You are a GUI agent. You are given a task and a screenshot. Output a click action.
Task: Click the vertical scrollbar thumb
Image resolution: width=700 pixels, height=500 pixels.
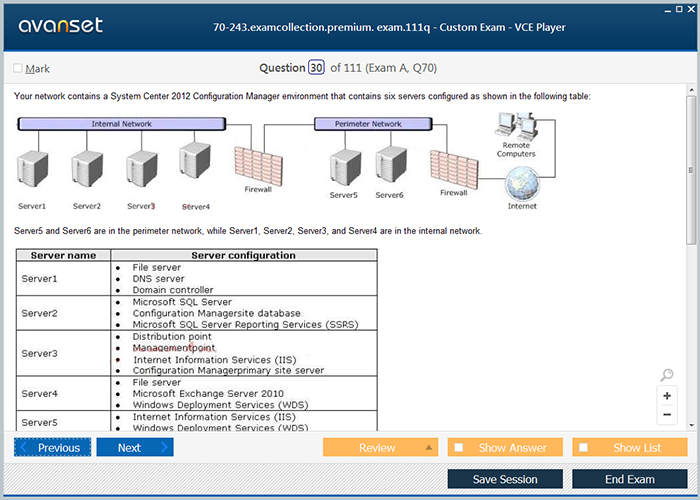[691, 170]
